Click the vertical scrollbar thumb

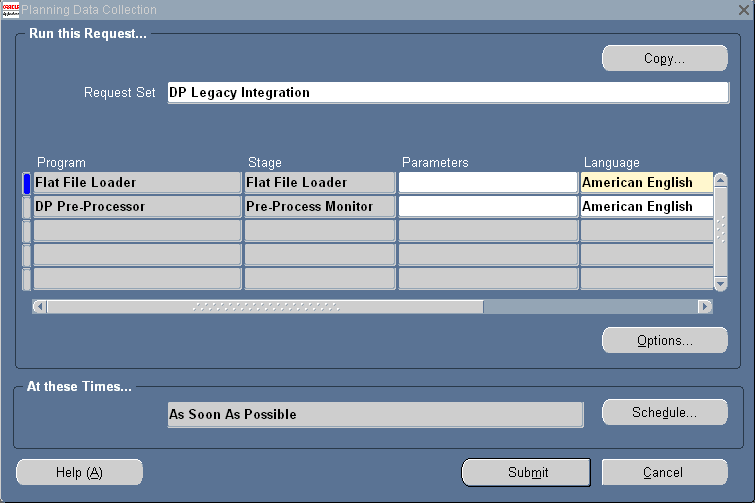click(720, 232)
